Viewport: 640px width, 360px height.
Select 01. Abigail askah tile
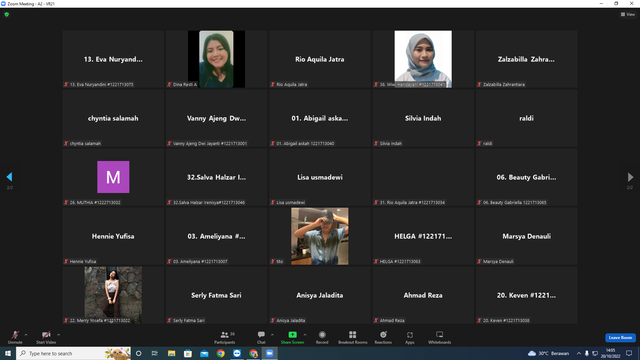click(x=320, y=118)
